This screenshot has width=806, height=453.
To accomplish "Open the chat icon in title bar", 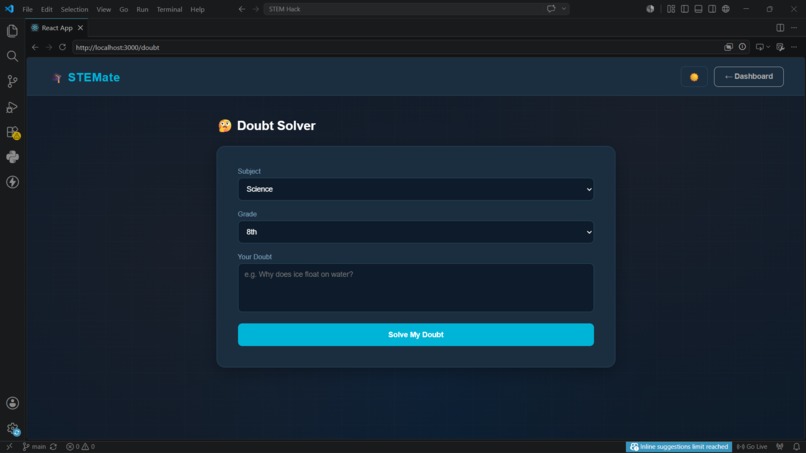I will [x=551, y=9].
